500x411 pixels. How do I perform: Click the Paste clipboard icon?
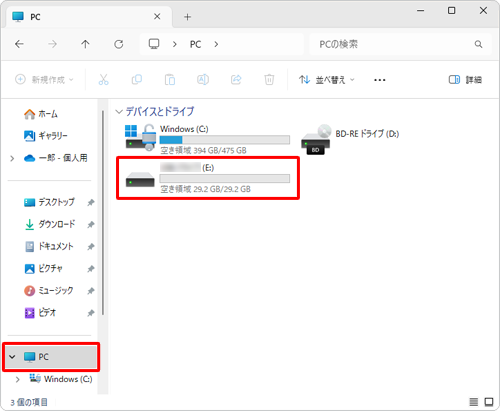[x=170, y=80]
